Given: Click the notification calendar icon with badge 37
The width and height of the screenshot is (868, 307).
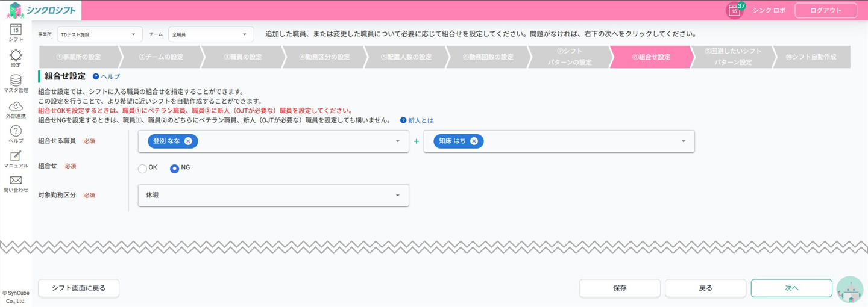Looking at the screenshot, I should click(x=734, y=10).
